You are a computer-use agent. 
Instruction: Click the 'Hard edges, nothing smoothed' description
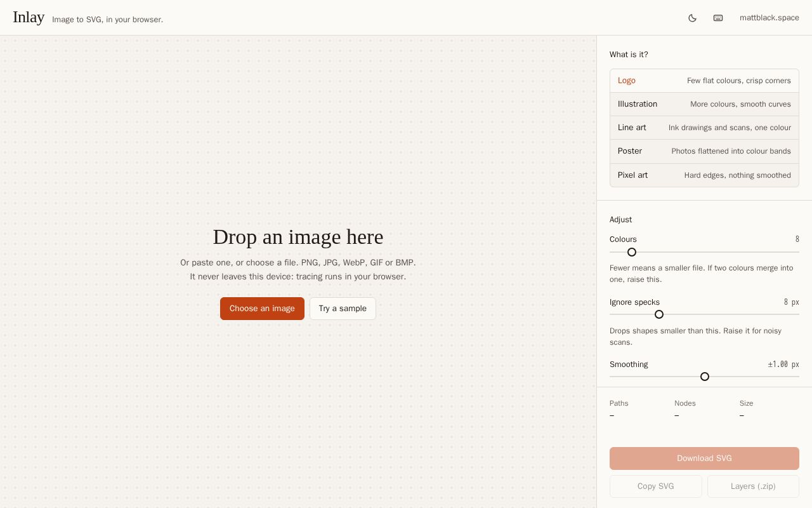pos(738,175)
